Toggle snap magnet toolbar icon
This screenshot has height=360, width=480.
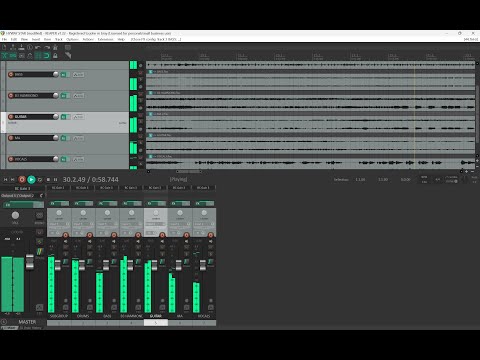click(x=47, y=56)
